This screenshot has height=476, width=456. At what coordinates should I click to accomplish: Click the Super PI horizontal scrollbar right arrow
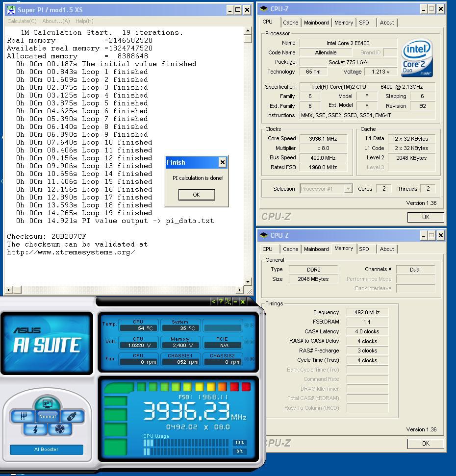tap(240, 290)
